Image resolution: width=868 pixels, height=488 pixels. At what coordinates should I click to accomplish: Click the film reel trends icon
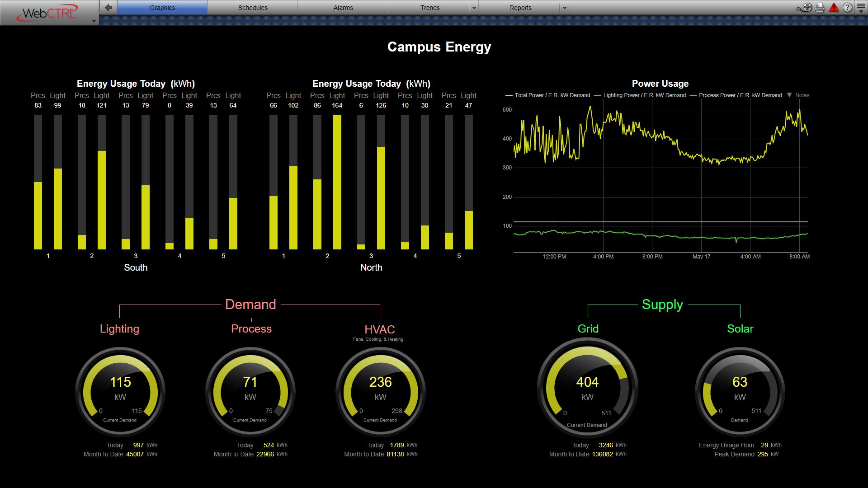click(807, 7)
